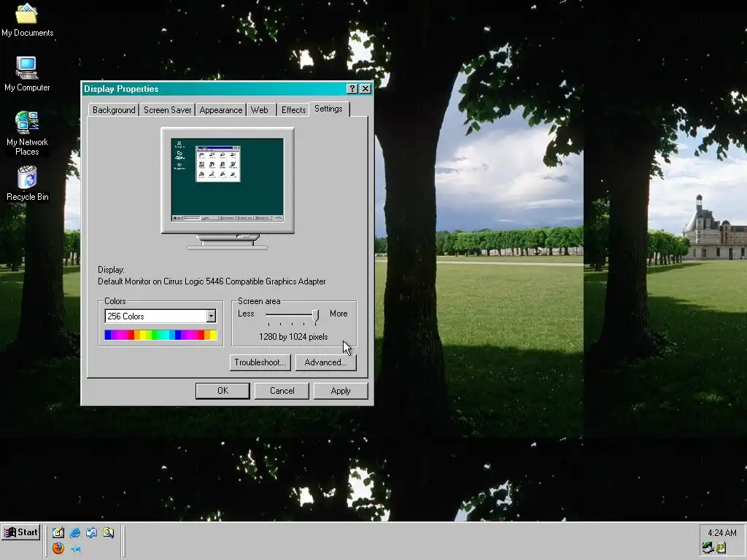This screenshot has height=560, width=747.
Task: Confirm the dialog with OK
Action: click(x=222, y=391)
